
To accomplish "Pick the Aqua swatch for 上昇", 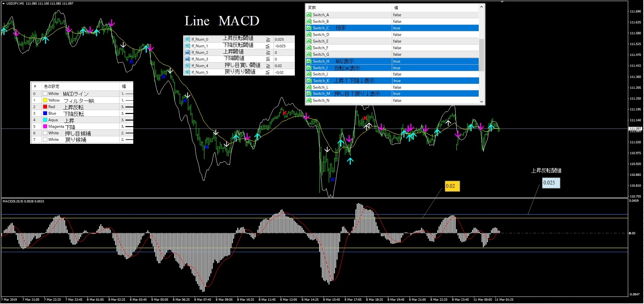I will [45, 120].
